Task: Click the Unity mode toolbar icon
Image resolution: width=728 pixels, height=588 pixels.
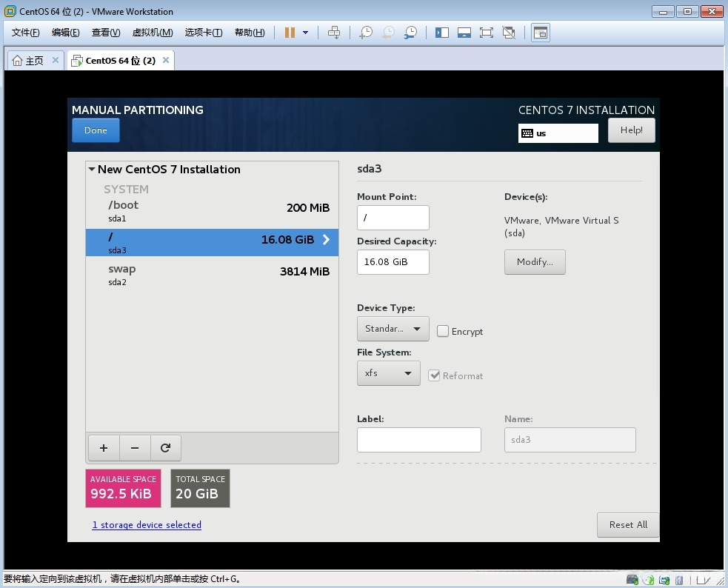Action: [x=509, y=33]
